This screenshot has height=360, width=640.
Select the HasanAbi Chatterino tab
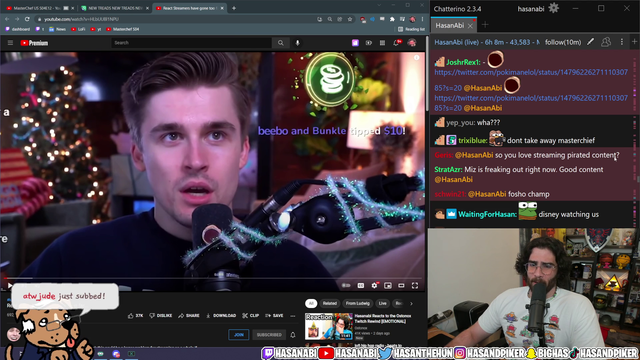(450, 25)
